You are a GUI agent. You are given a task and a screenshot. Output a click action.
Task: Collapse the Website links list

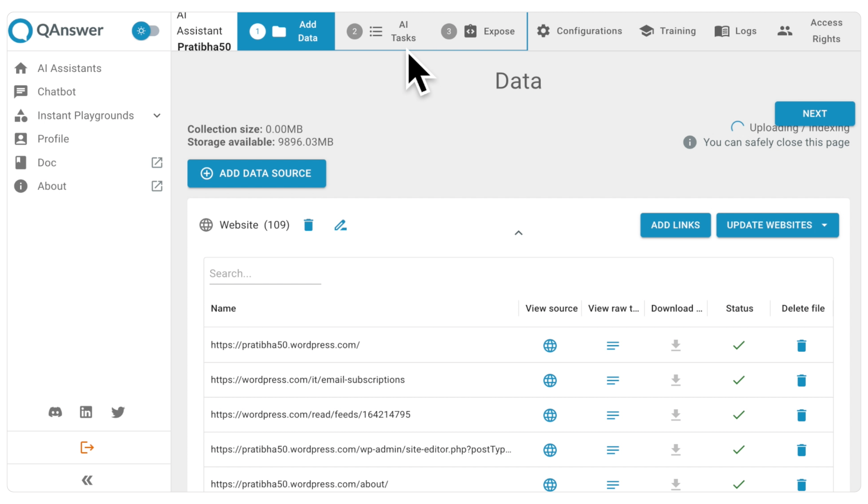click(518, 233)
